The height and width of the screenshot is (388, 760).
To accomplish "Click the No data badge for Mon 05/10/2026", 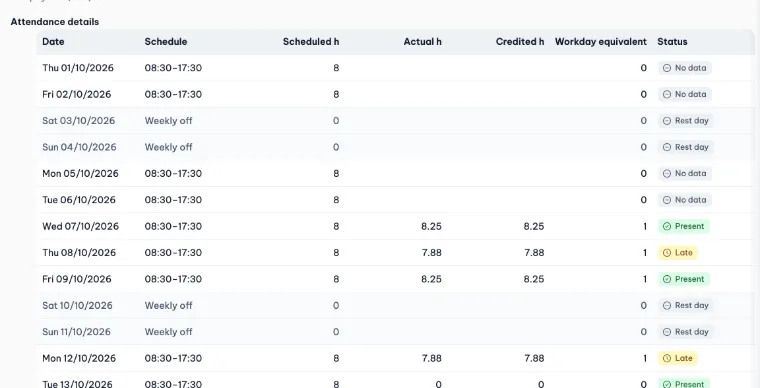I will [x=684, y=173].
